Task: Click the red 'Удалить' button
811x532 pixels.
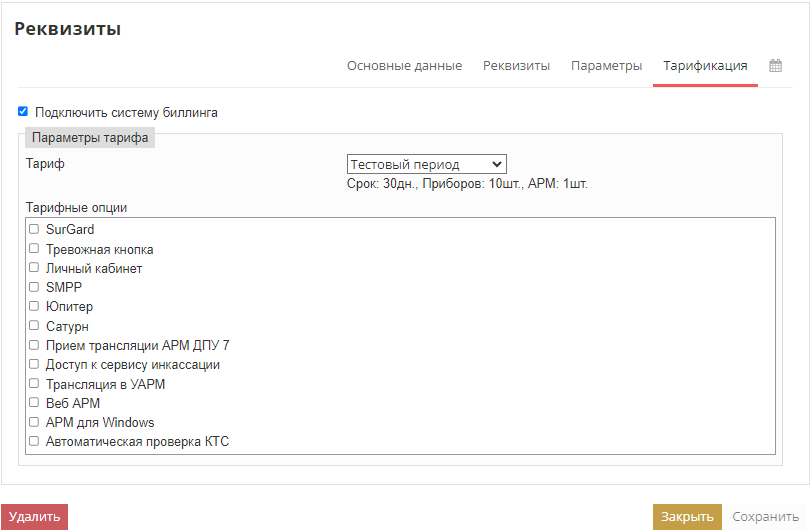Action: [35, 516]
